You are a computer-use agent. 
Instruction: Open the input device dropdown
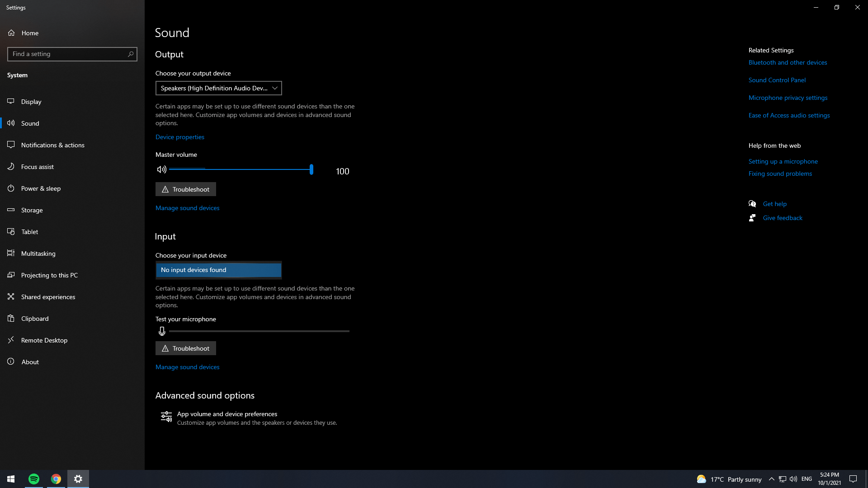pyautogui.click(x=218, y=270)
